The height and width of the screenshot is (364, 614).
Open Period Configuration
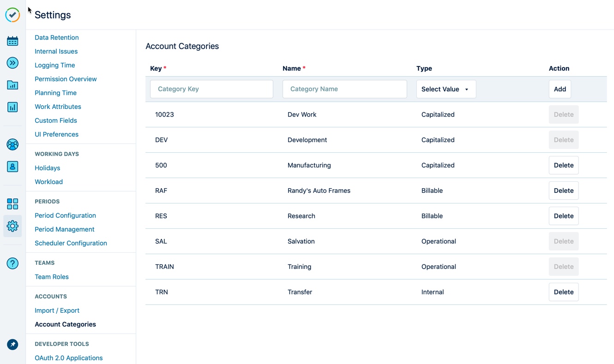[x=66, y=215]
